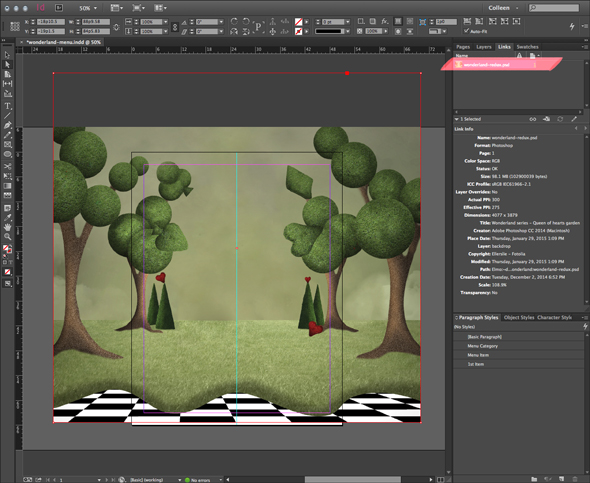Apply the 1st Item paragraph style

[x=518, y=364]
